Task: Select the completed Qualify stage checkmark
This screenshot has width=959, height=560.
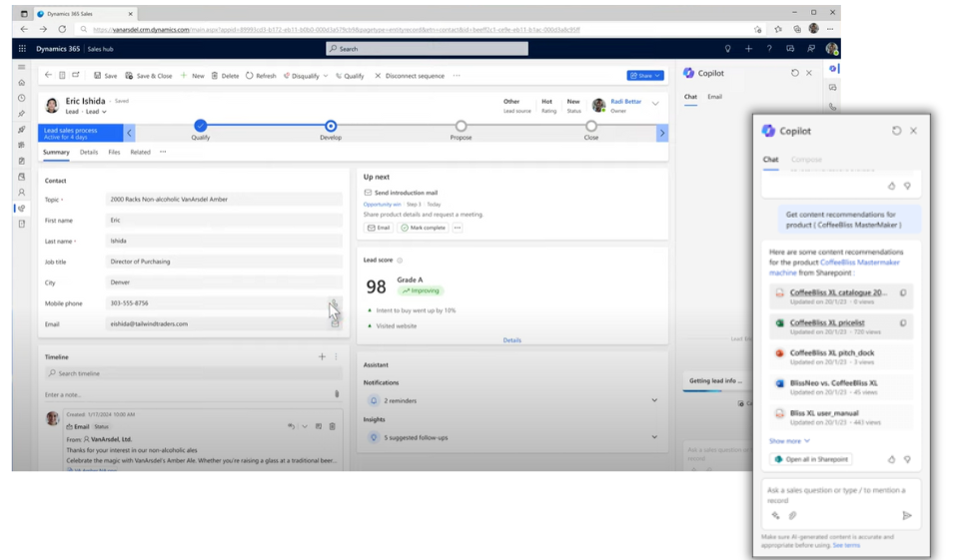Action: 201,126
